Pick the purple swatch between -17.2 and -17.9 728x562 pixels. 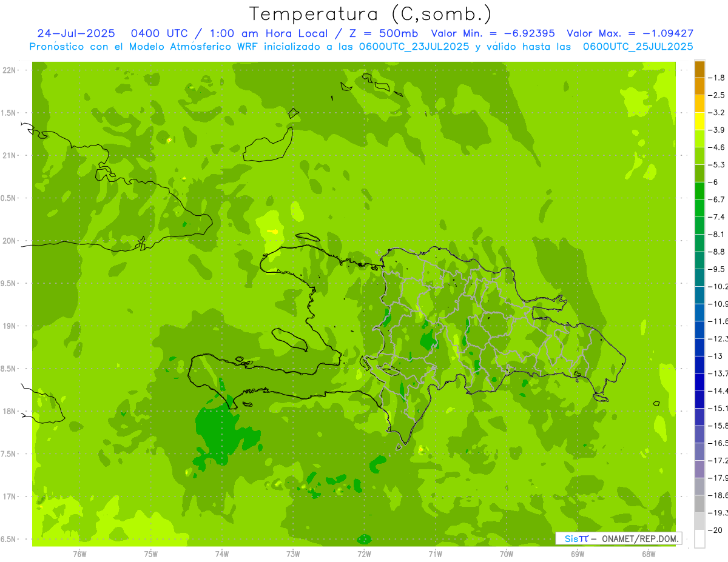click(699, 469)
